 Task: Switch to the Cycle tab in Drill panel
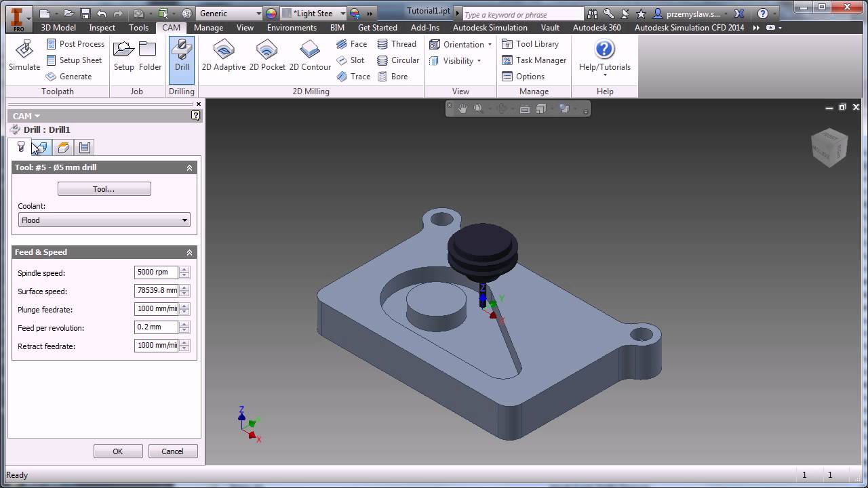pos(84,147)
